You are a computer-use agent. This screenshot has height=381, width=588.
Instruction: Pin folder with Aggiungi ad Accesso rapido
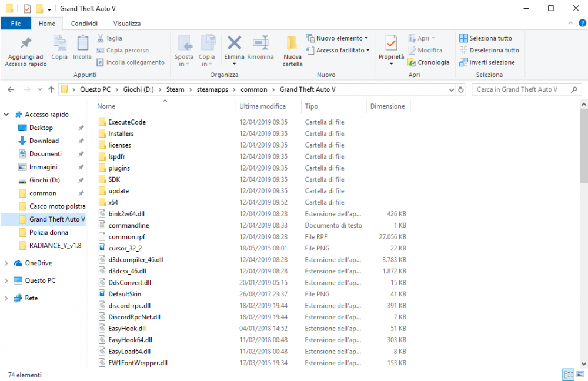[x=26, y=51]
